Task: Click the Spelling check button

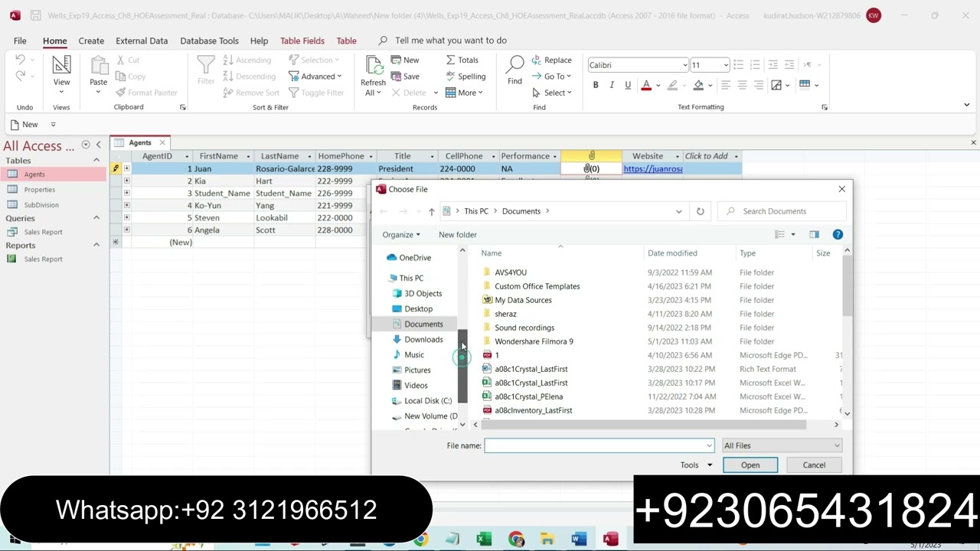Action: click(465, 77)
